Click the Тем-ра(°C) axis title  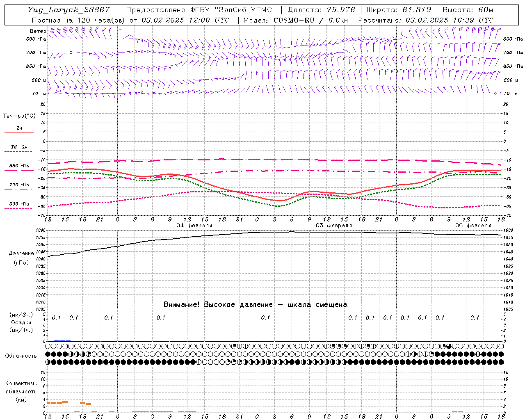[19, 116]
